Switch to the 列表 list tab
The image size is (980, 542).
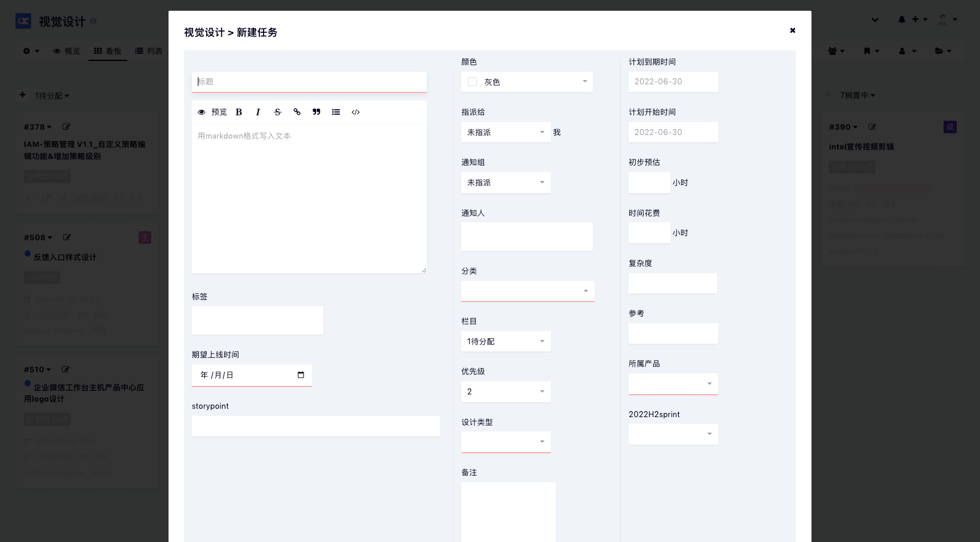(x=149, y=51)
